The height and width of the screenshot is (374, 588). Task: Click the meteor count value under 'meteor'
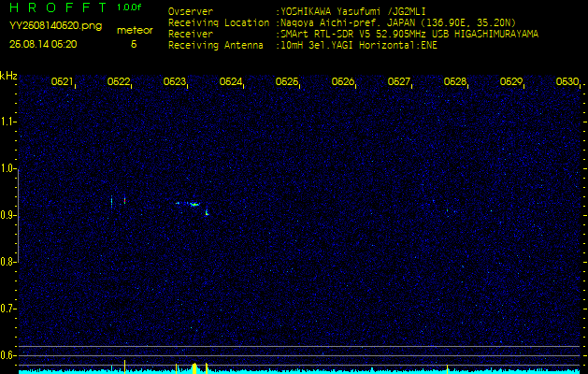[x=134, y=44]
